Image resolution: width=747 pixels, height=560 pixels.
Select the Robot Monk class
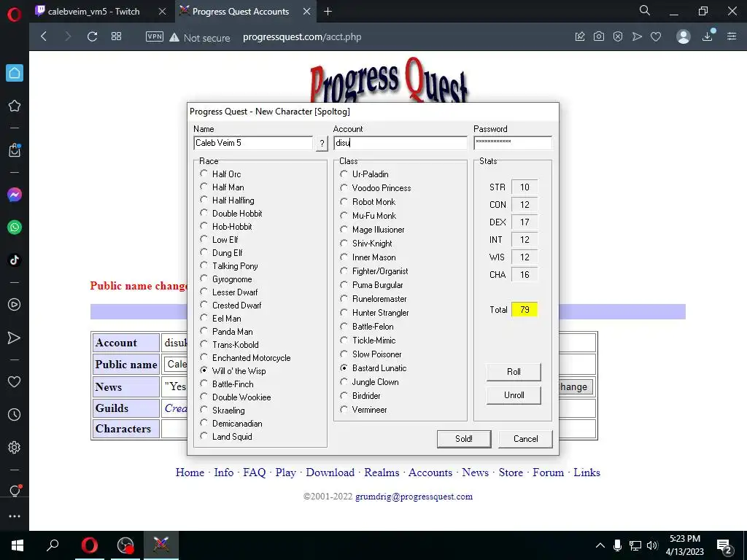click(x=369, y=202)
